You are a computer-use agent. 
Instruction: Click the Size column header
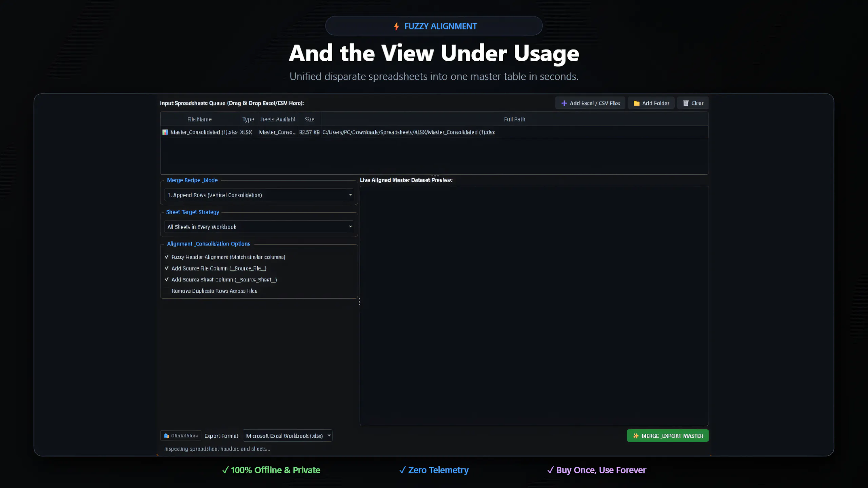(x=309, y=119)
